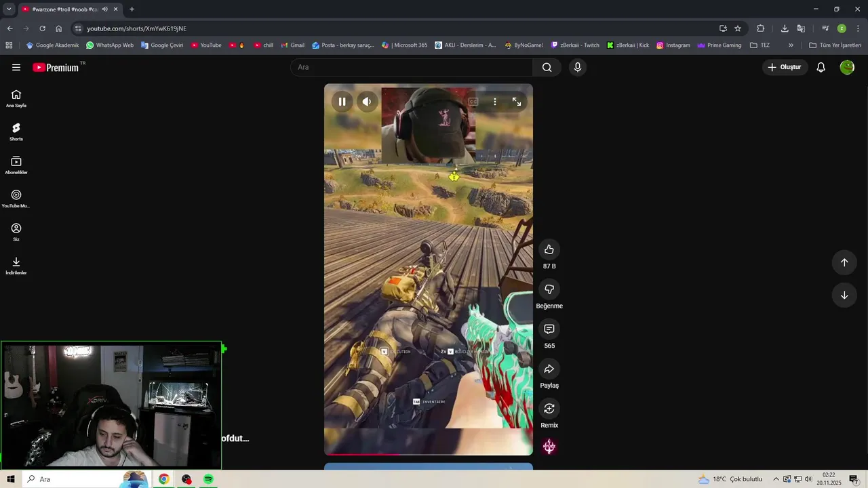Seek using the Short's red progress bar
Viewport: 868px width, 488px height.
click(x=429, y=454)
